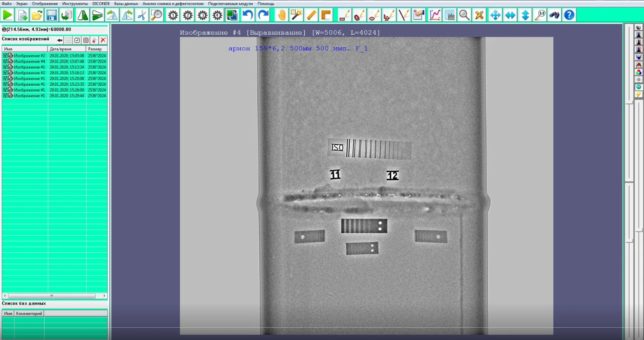Sort image list by Дата/время column
The height and width of the screenshot is (340, 644).
click(66, 49)
